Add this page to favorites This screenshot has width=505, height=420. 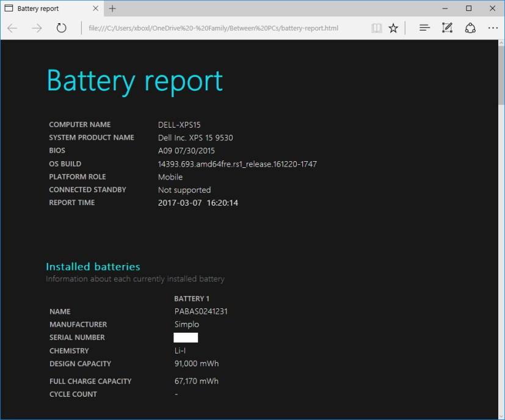tap(393, 27)
